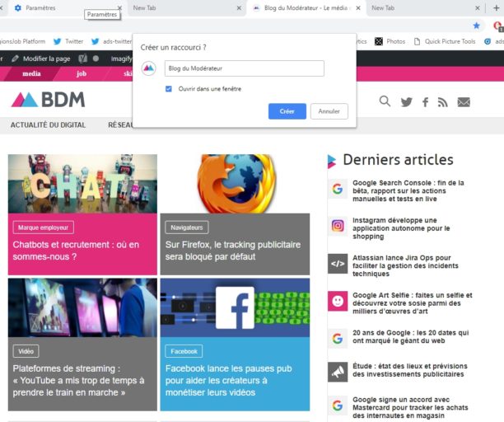Viewport: 504px width, 422px height.
Task: Close the first New Tab
Action: coord(239,8)
